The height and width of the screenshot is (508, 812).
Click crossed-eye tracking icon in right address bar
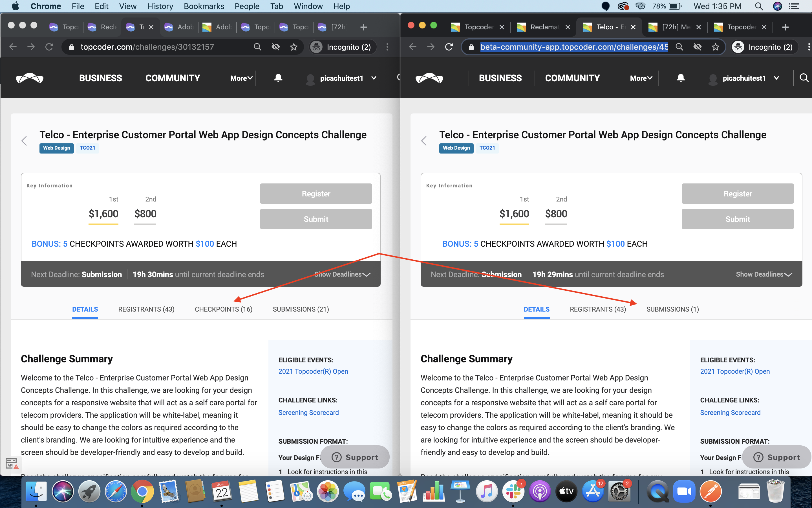[x=697, y=47]
